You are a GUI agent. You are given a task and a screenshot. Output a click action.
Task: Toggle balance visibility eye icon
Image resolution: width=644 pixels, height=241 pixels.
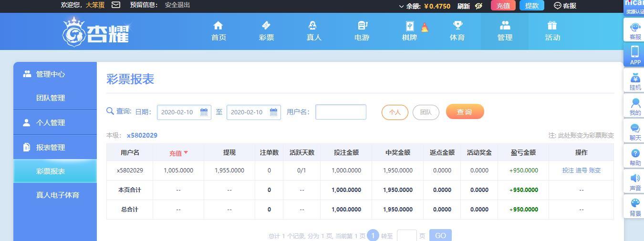(x=479, y=6)
